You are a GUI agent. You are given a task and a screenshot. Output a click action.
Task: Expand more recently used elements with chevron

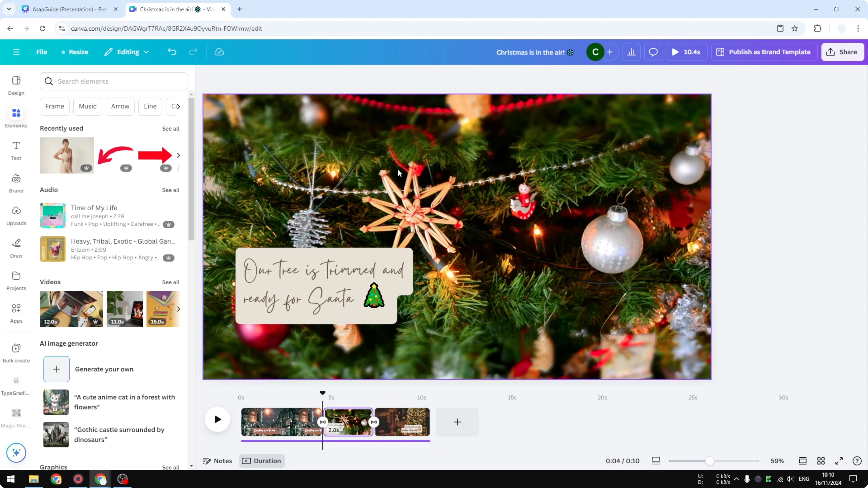click(179, 155)
